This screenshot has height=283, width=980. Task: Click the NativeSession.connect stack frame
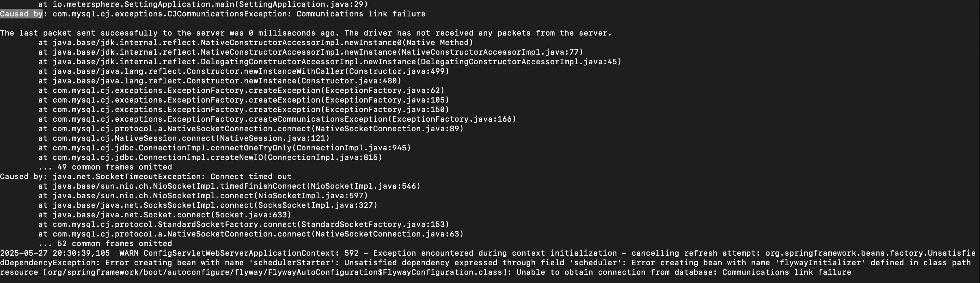click(184, 138)
